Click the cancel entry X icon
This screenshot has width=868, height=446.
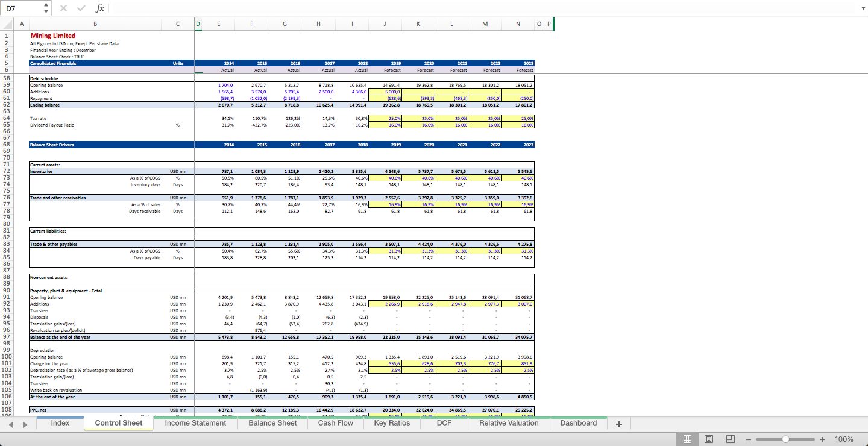point(64,8)
